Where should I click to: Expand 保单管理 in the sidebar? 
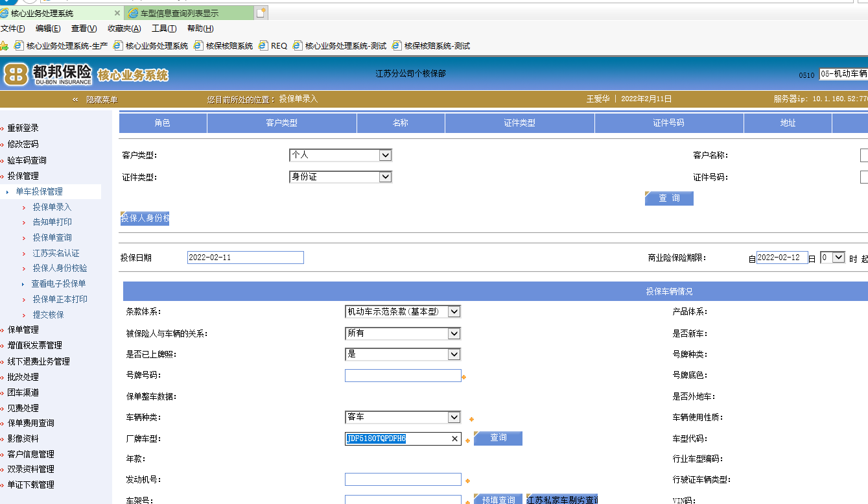coord(23,330)
